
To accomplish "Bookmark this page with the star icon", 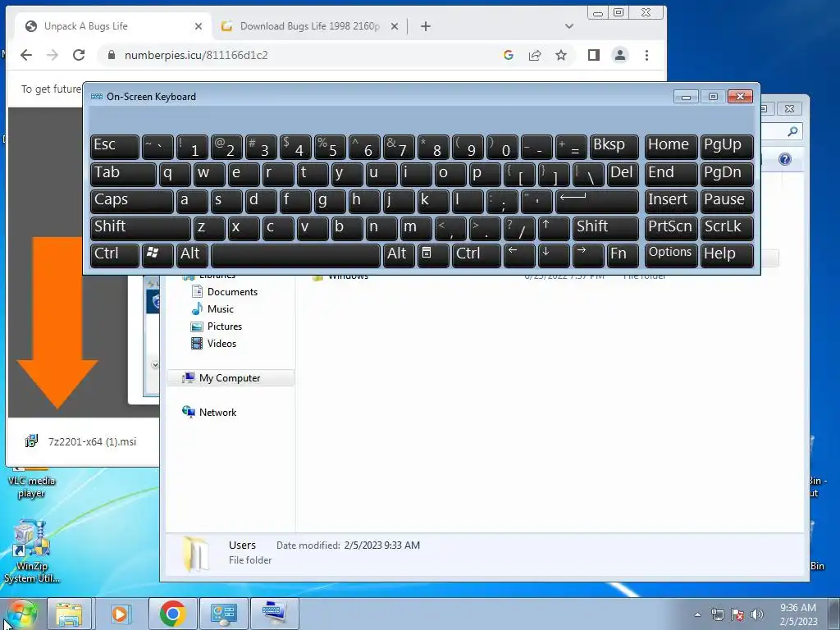I will (x=560, y=55).
